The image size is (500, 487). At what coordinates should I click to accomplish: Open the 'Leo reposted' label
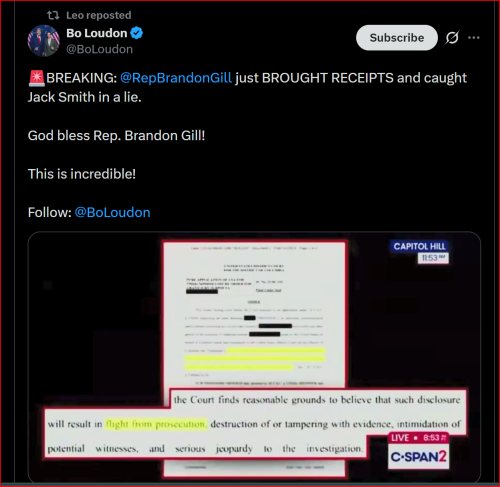click(x=99, y=15)
